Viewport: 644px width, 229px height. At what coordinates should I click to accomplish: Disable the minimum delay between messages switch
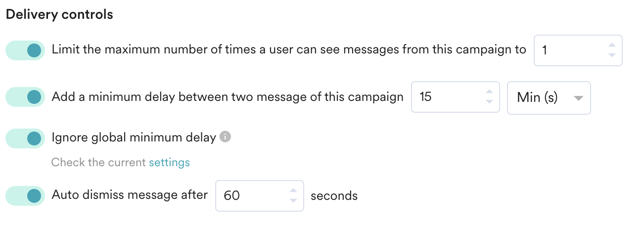pyautogui.click(x=25, y=97)
